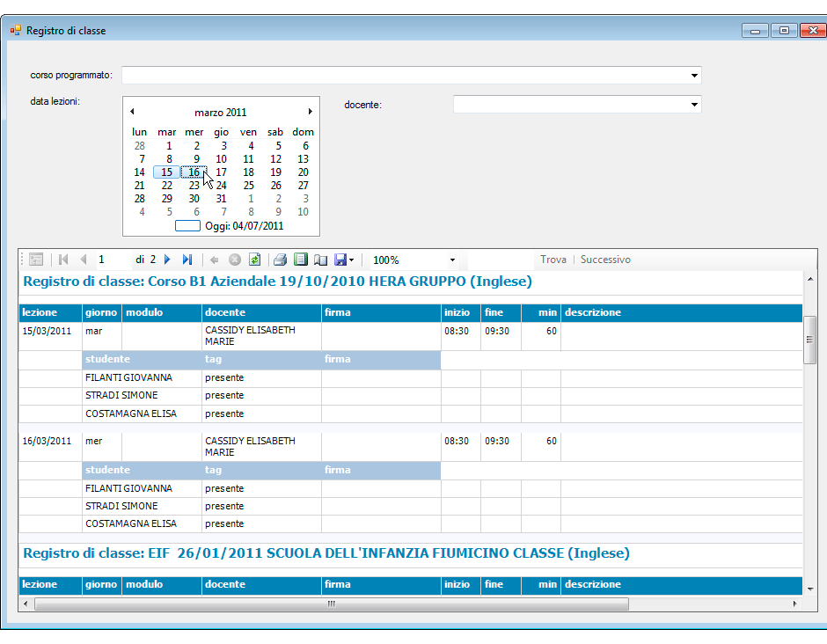Viewport: 827px width, 644px height.
Task: Select today's date Oggi: 04/07/2011
Action: [x=230, y=226]
